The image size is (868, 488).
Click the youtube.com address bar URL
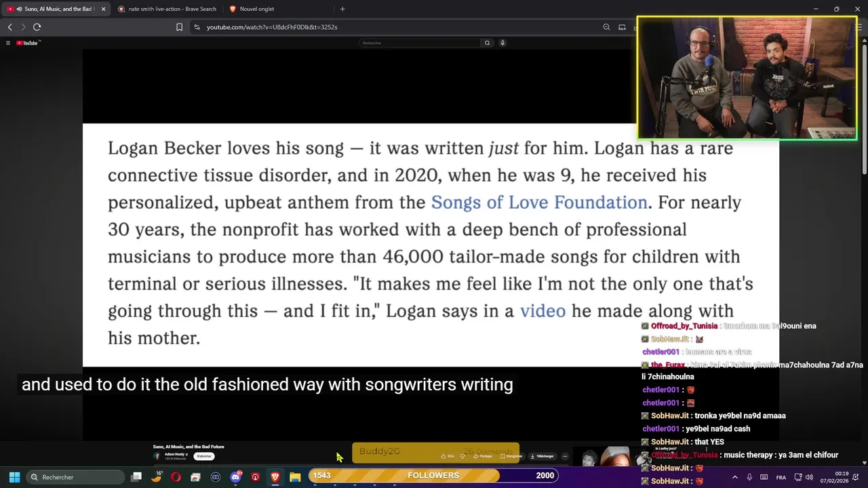tap(272, 27)
